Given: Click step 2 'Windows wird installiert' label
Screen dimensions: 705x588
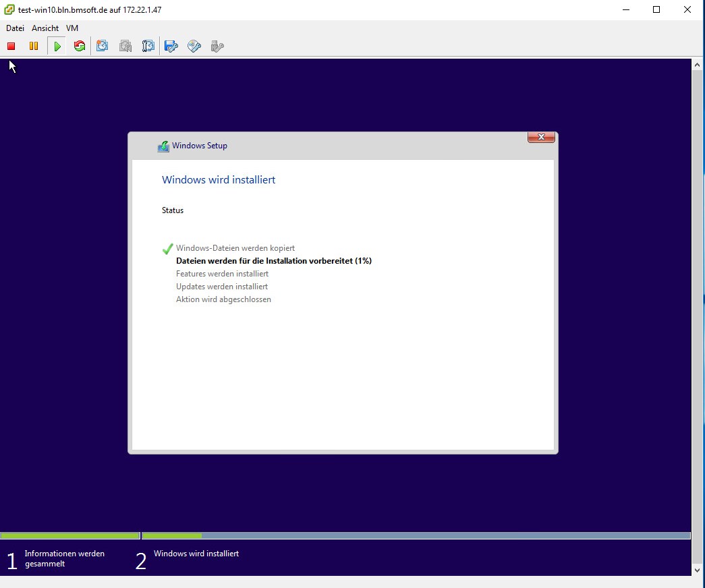Looking at the screenshot, I should pos(196,554).
